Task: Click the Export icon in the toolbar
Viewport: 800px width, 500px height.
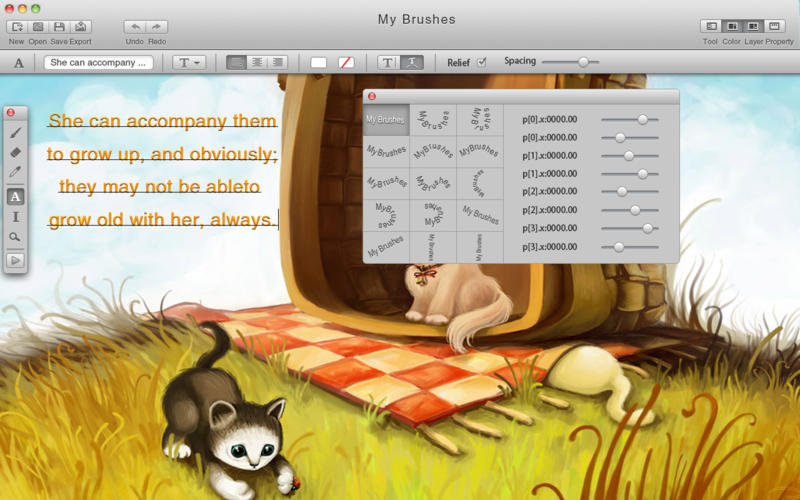Action: click(x=81, y=27)
